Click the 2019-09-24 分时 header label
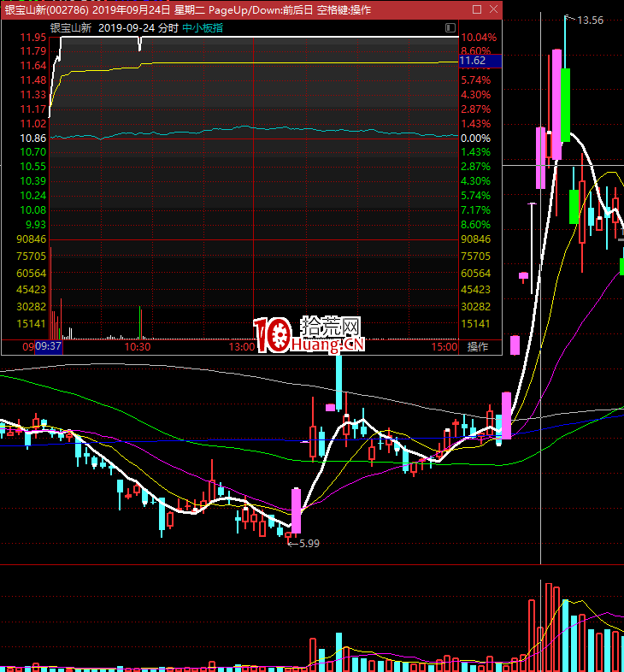Screen dimensions: 624x672 tap(138, 28)
